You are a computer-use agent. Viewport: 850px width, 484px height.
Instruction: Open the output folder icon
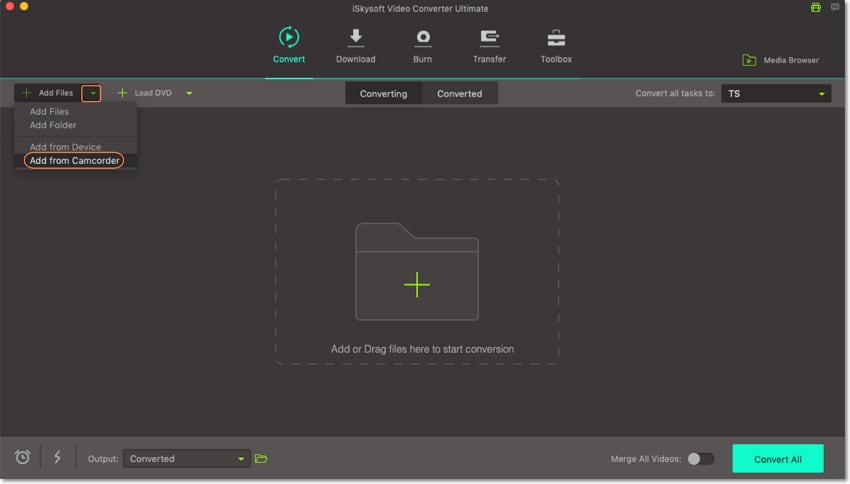tap(261, 459)
